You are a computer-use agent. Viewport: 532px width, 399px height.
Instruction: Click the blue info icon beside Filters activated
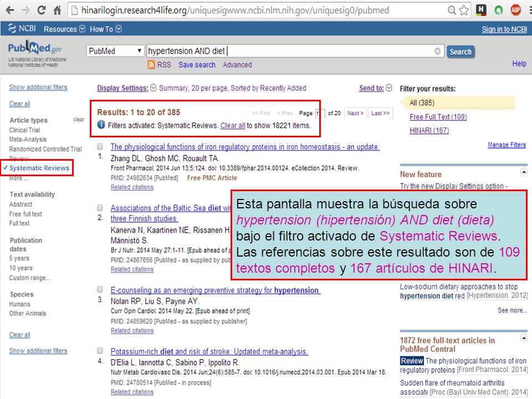tap(101, 125)
